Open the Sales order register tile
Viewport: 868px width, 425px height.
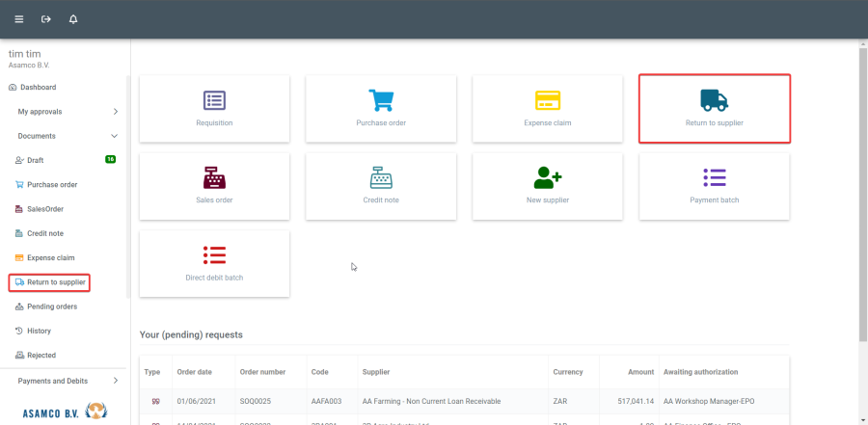(214, 185)
